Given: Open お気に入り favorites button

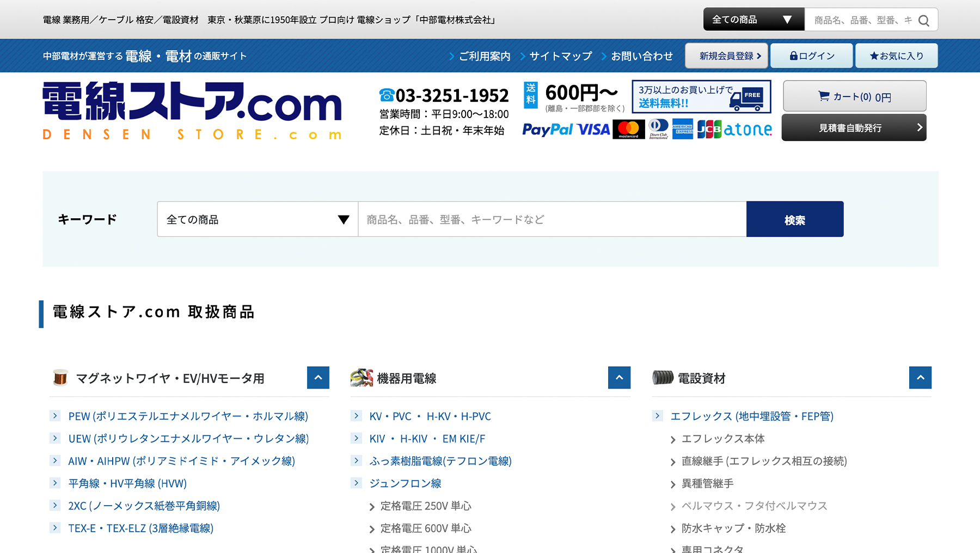Looking at the screenshot, I should [896, 56].
